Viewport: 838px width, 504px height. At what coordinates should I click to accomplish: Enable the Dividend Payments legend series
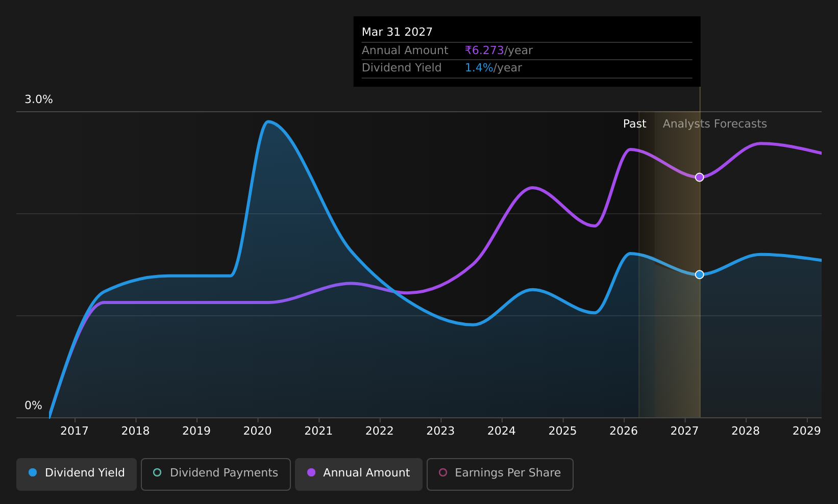point(216,474)
